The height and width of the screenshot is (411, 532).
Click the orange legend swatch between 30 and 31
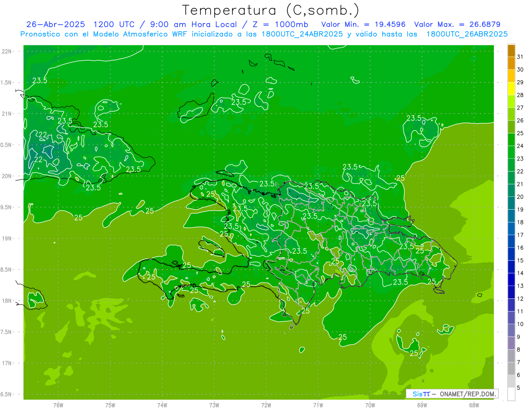pyautogui.click(x=511, y=63)
